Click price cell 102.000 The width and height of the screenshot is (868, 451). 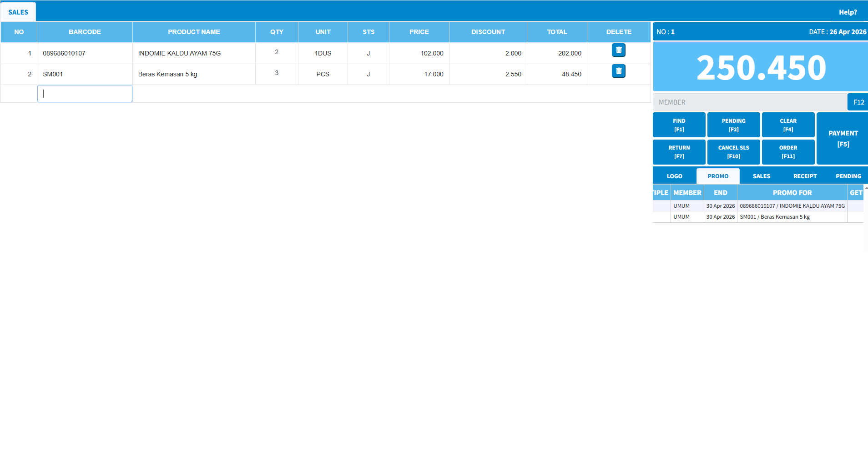(x=419, y=53)
